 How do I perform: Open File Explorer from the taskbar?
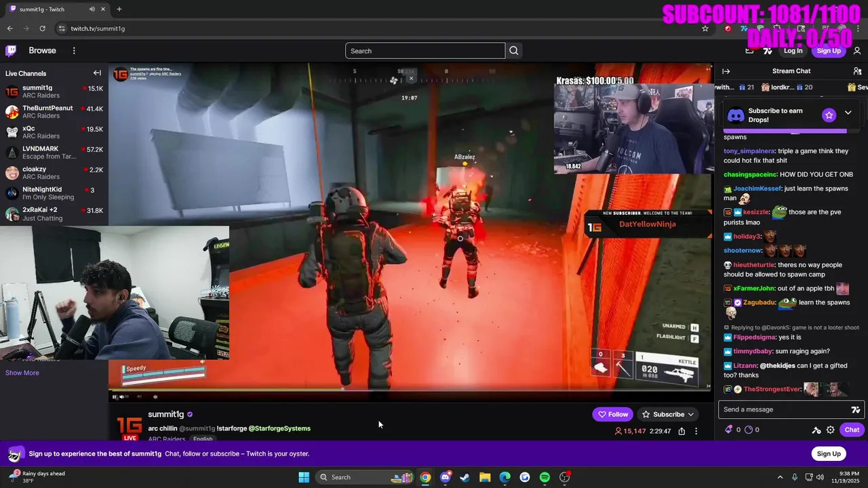click(x=485, y=477)
